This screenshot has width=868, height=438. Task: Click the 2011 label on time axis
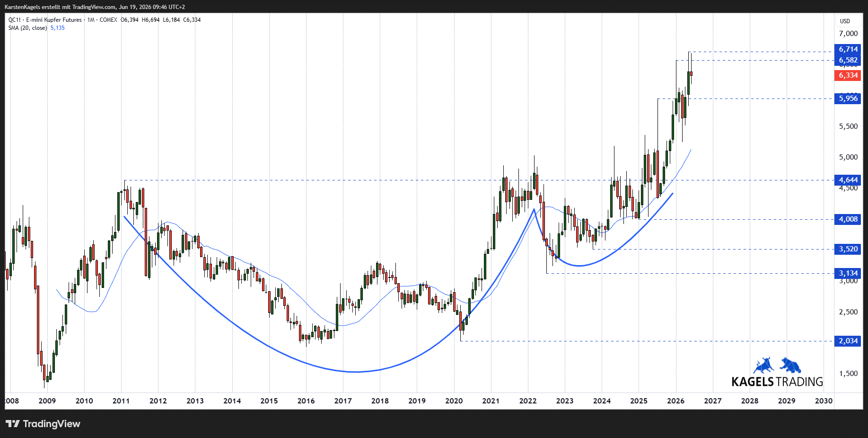pyautogui.click(x=121, y=401)
